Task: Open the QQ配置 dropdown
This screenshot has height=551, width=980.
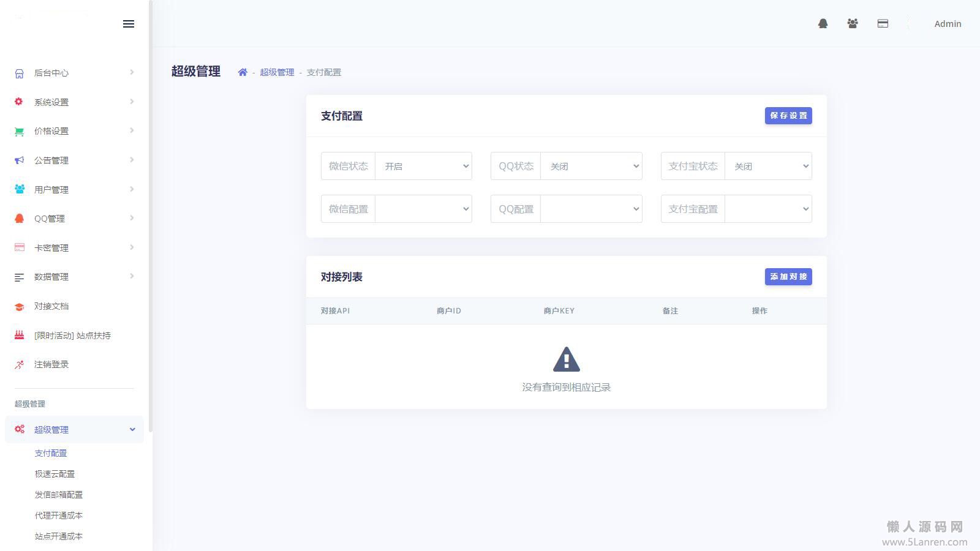Action: click(x=591, y=209)
